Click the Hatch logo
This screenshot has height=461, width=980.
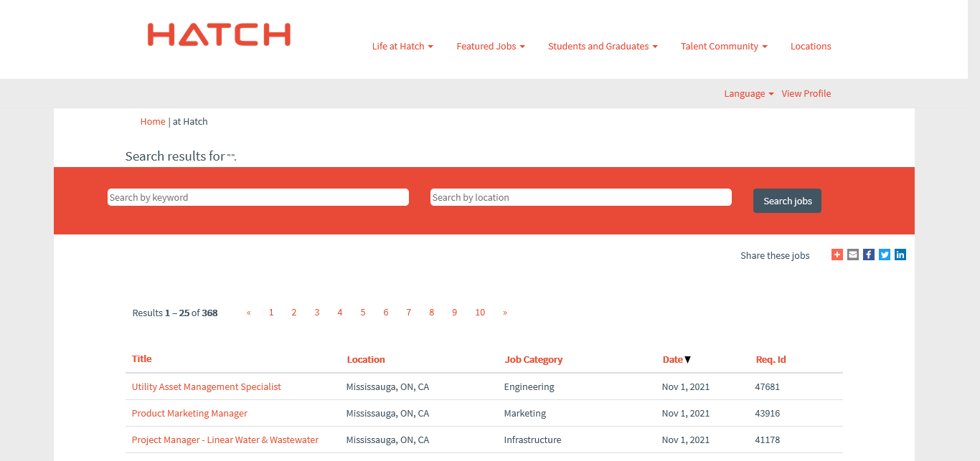219,34
